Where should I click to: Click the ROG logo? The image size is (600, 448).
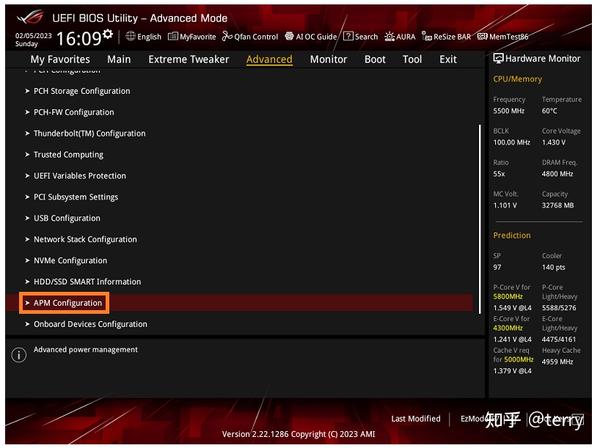click(x=31, y=17)
